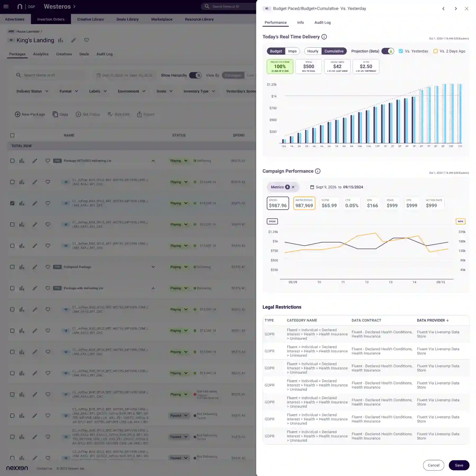The height and width of the screenshot is (476, 476).
Task: Click the New Package icon
Action: [x=17, y=114]
